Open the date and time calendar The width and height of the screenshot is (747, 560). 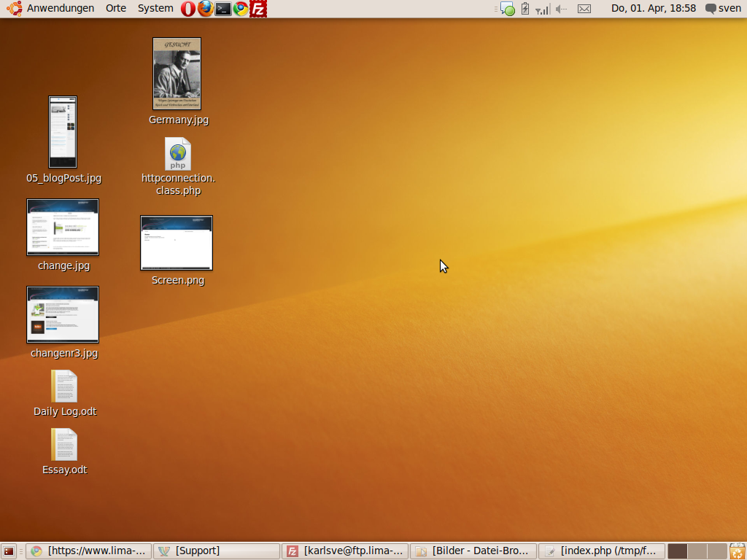pyautogui.click(x=653, y=9)
